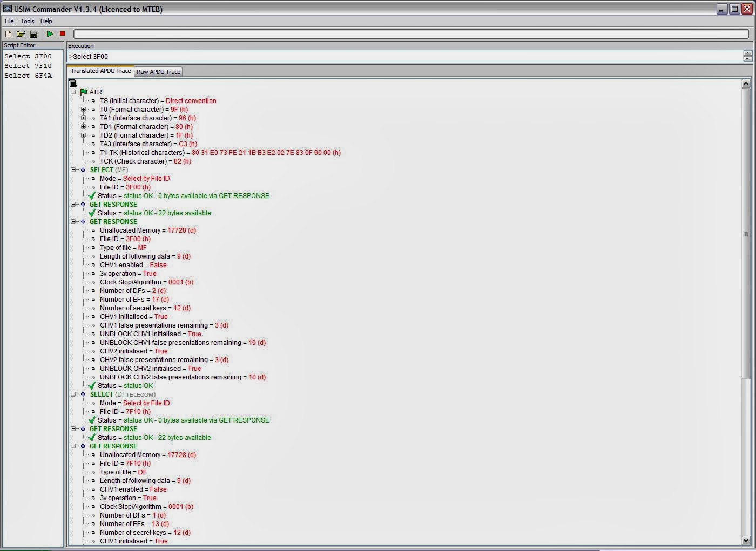
Task: Open a script file
Action: click(x=21, y=33)
